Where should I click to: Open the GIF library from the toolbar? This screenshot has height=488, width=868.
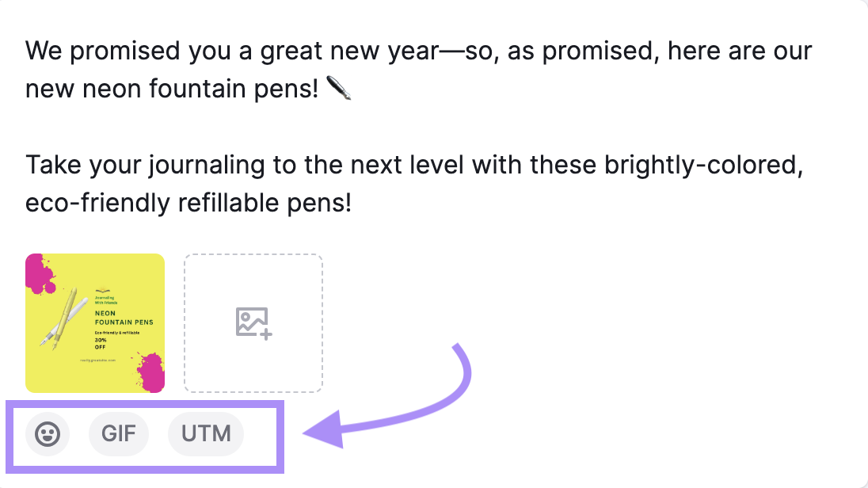coord(119,434)
